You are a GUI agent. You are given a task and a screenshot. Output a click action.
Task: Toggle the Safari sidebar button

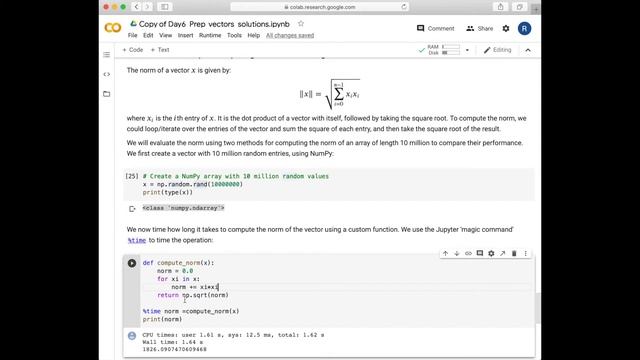click(x=165, y=7)
